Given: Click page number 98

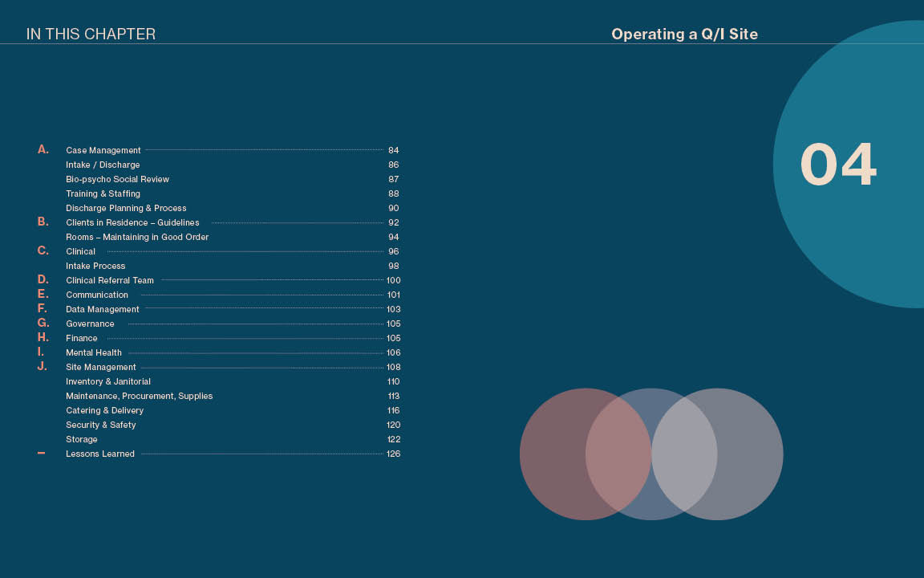Looking at the screenshot, I should coord(394,266).
